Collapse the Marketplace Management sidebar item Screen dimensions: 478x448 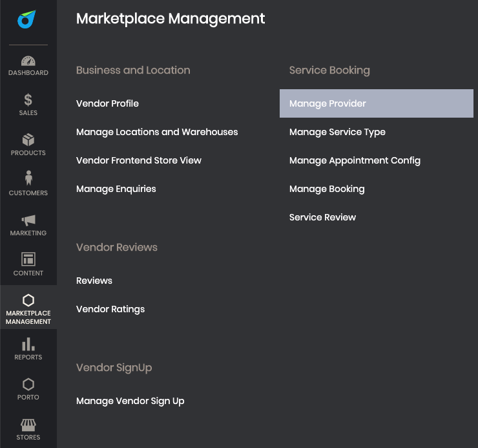[x=28, y=308]
